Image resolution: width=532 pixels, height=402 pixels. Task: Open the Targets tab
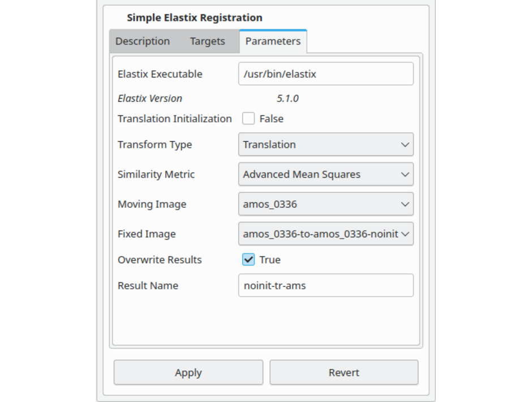pyautogui.click(x=207, y=41)
